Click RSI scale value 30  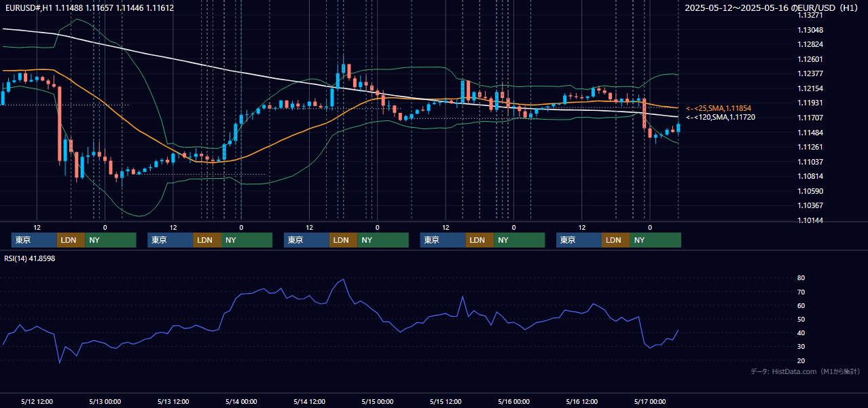(801, 347)
